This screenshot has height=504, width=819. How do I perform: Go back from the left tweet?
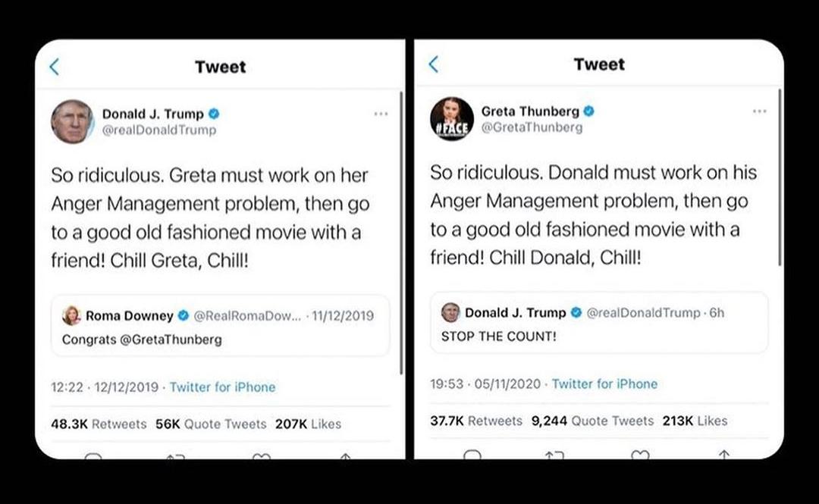54,67
